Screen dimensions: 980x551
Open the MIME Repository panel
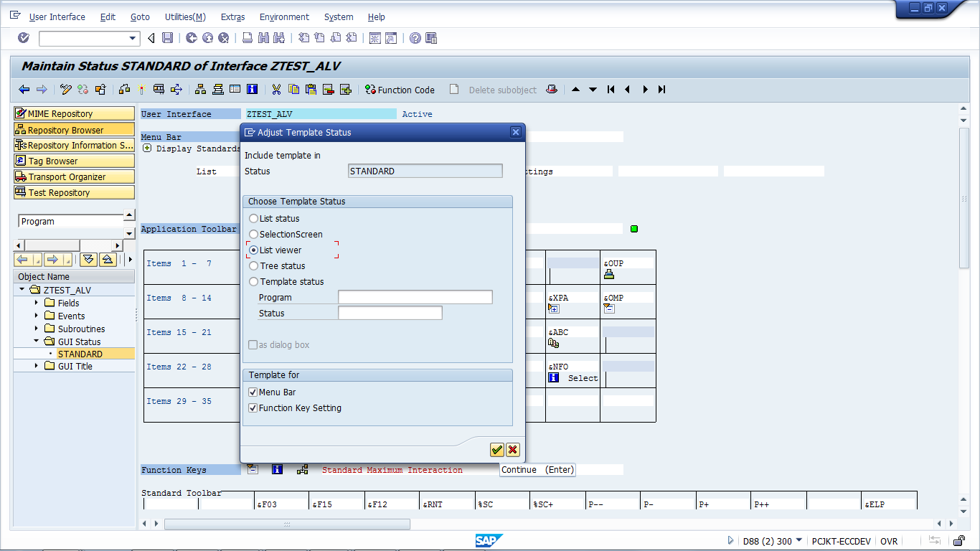click(74, 113)
